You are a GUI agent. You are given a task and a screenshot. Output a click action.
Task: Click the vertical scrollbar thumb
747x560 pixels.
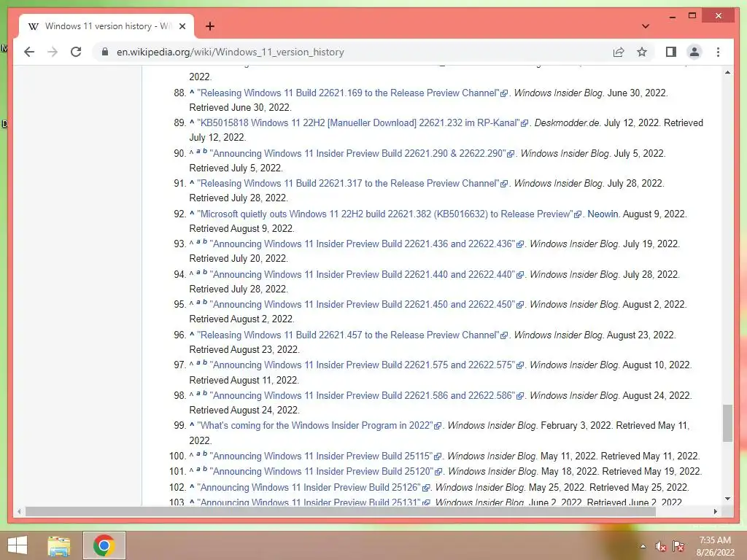[727, 424]
